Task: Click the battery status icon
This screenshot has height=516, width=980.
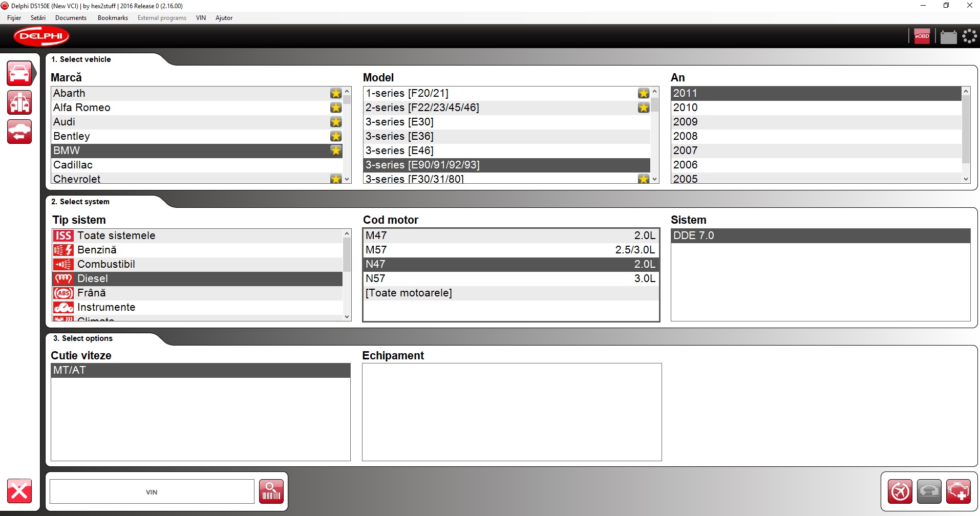Action: pos(948,37)
